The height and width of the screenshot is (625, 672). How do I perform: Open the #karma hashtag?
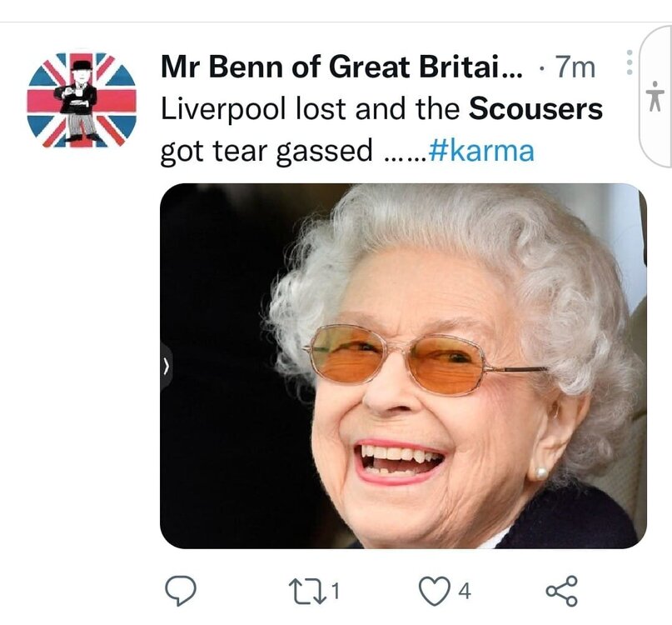pyautogui.click(x=481, y=151)
